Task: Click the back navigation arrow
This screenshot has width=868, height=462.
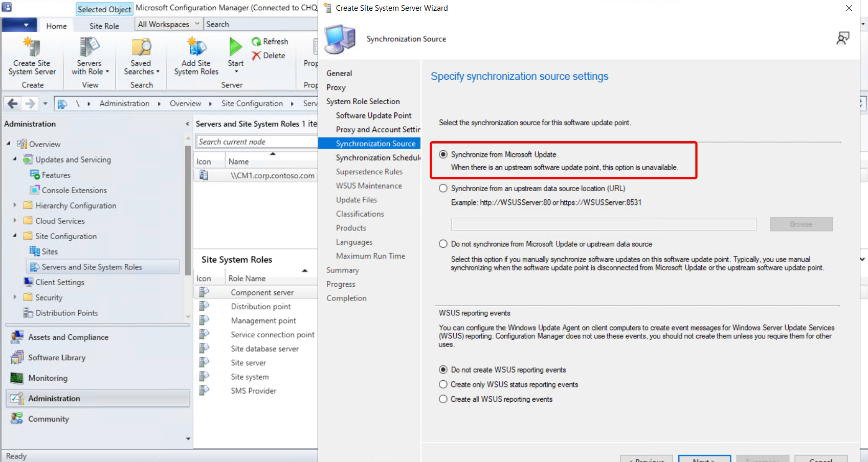Action: coord(13,104)
